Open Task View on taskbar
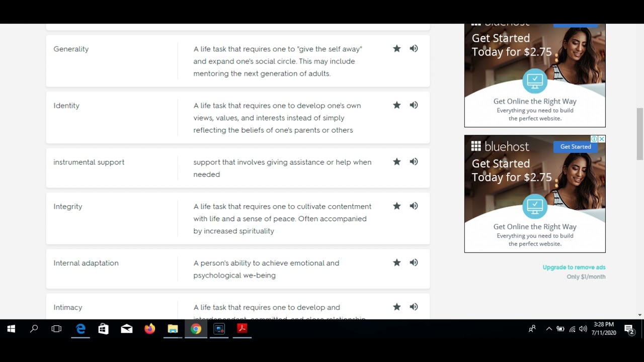 [x=56, y=329]
